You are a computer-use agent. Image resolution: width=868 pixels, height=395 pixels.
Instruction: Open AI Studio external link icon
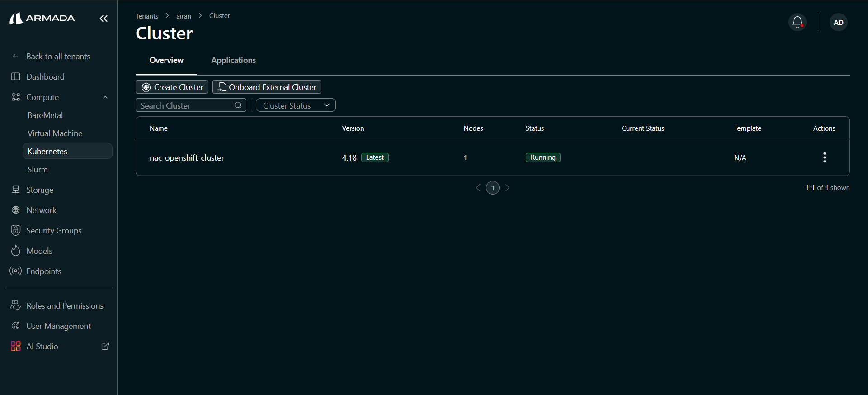(x=105, y=346)
